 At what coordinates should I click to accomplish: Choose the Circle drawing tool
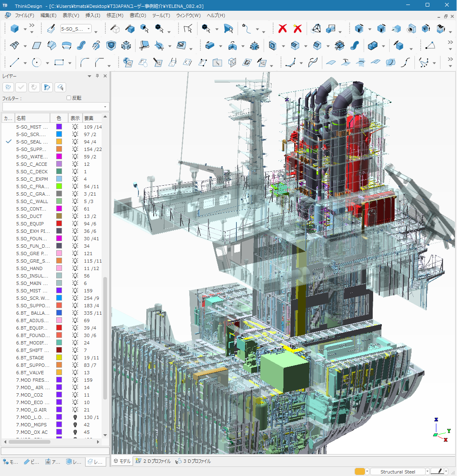tap(37, 62)
